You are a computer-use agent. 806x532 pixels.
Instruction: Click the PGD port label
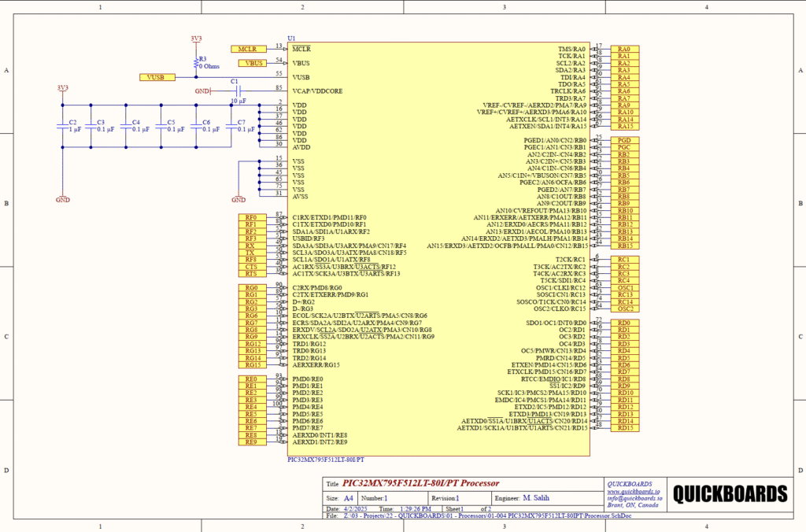pos(625,140)
